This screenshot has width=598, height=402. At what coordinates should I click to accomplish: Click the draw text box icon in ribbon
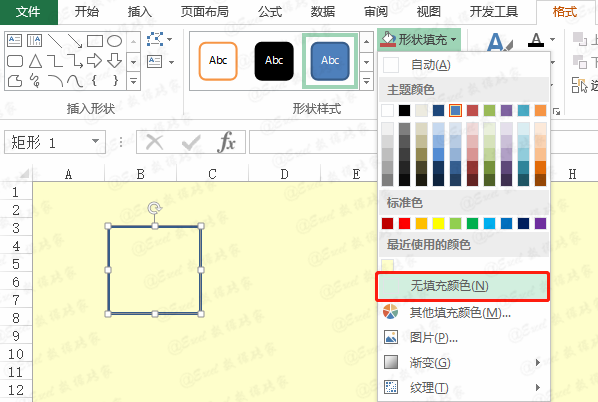point(155,61)
